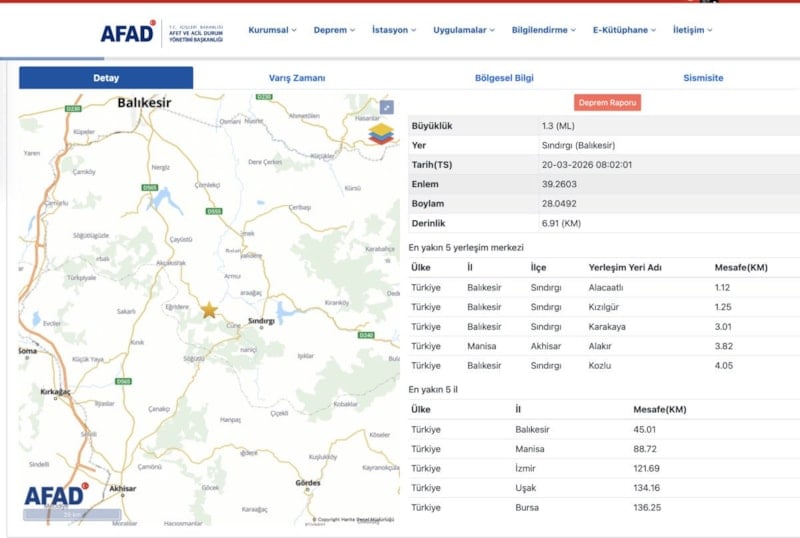Open the map layers stack icon
This screenshot has width=800, height=538.
(x=381, y=133)
